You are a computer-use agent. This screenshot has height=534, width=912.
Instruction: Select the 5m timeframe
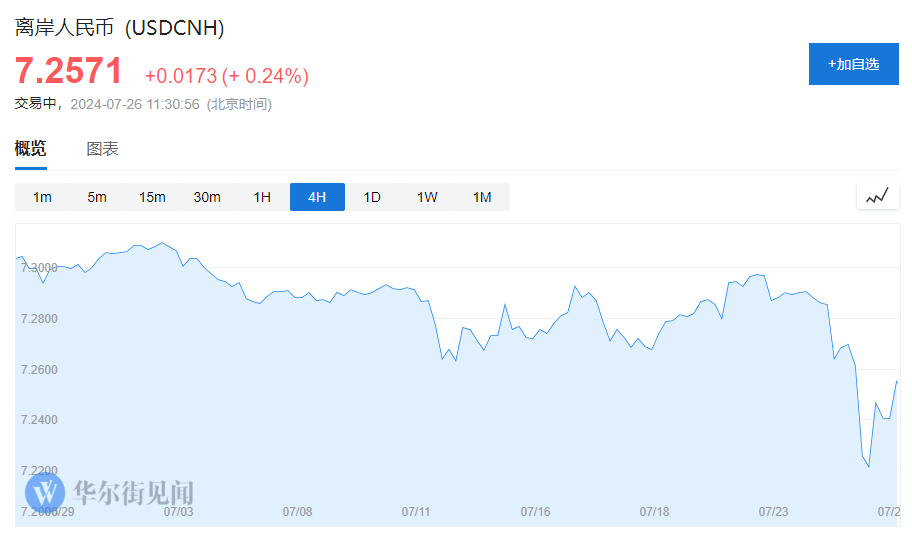(x=97, y=197)
